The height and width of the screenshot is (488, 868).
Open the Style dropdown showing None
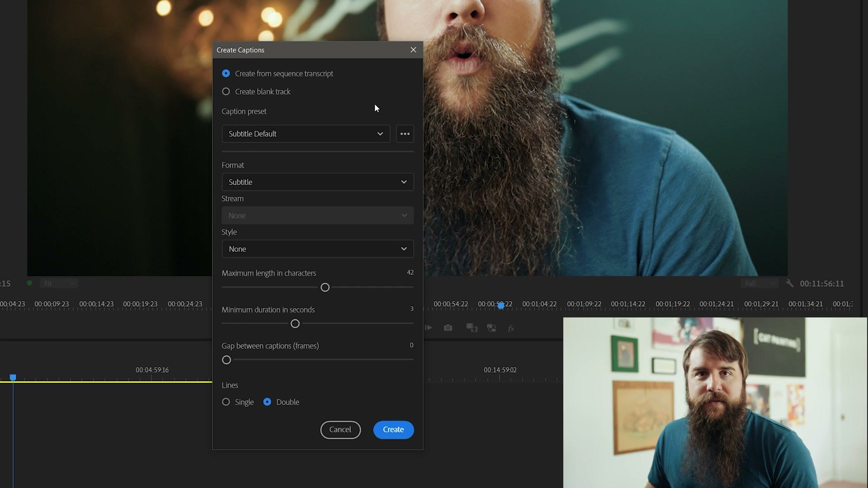[x=318, y=249]
